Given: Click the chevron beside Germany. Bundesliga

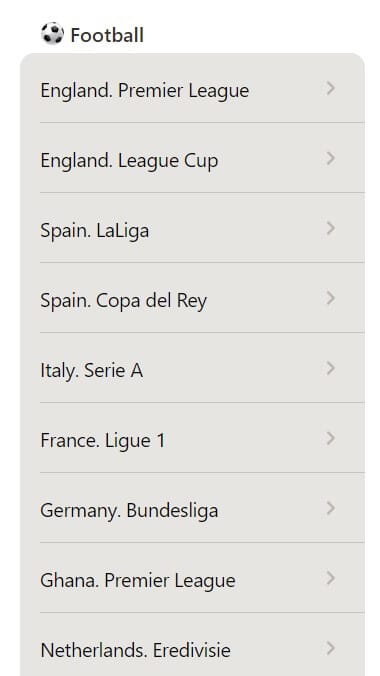Looking at the screenshot, I should [330, 508].
